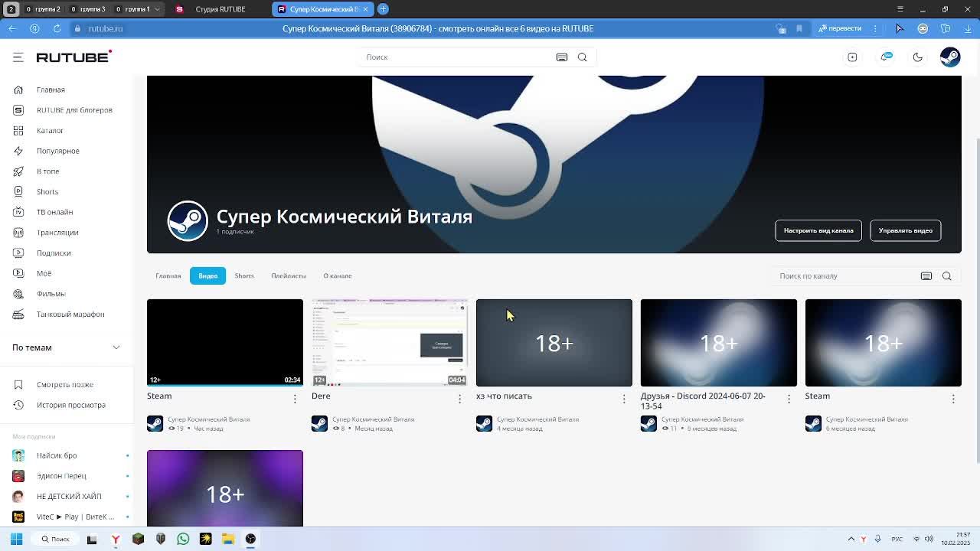Open the хз что писать thumbnail
Image resolution: width=980 pixels, height=551 pixels.
[x=554, y=342]
